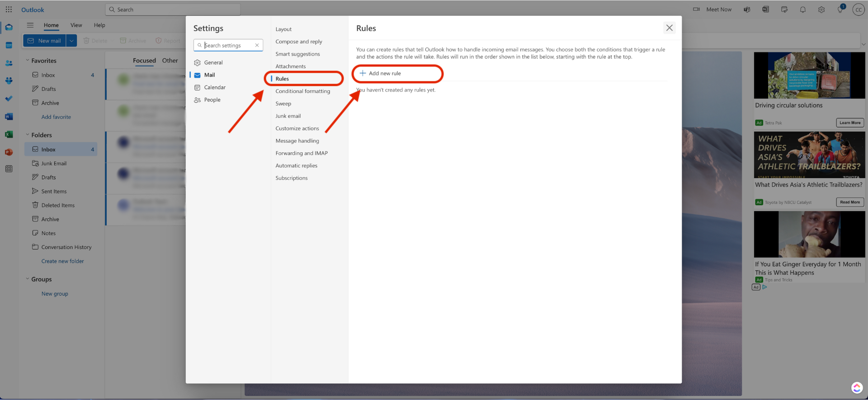868x400 pixels.
Task: Switch to the View ribbon tab
Action: point(76,25)
